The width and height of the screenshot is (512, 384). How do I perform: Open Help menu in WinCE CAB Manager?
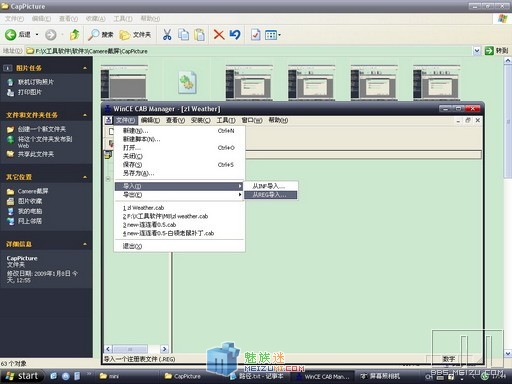[278, 120]
